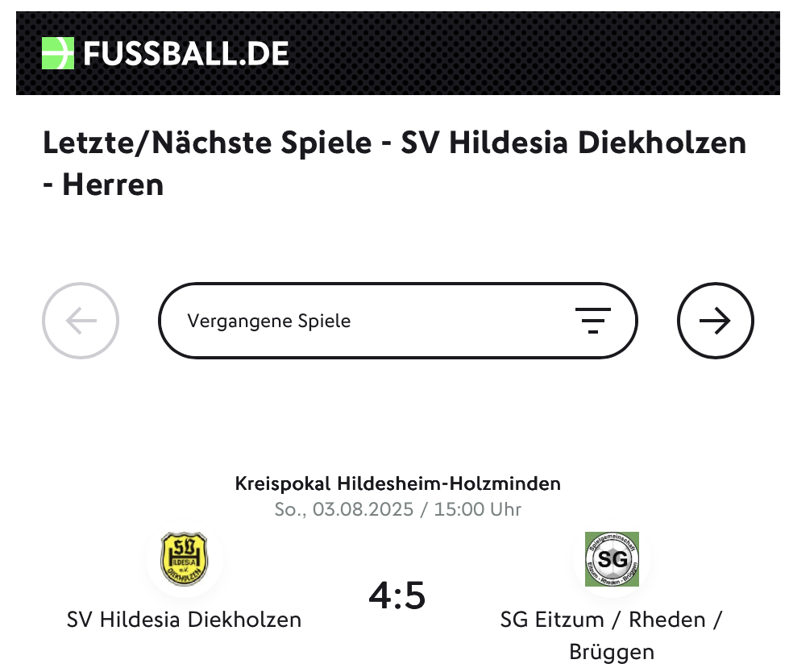Click the Letzte/Nächste Spiele page heading
This screenshot has height=672, width=789.
(394, 164)
